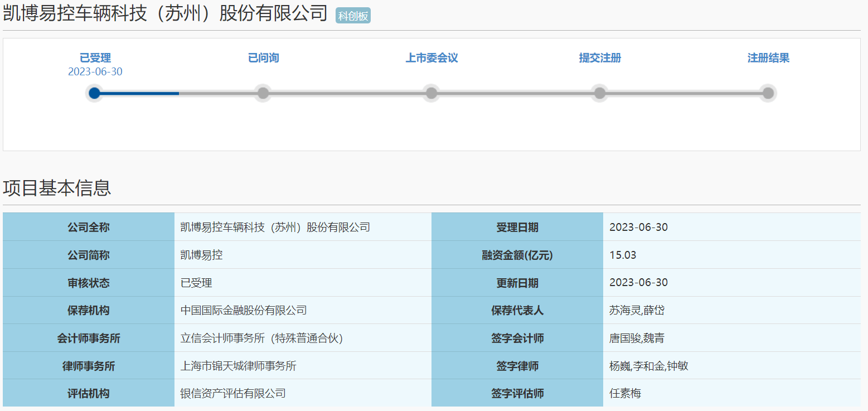Click the 苏海灵,薛岱 representatives value
Viewport: 868px width, 411px height.
pyautogui.click(x=637, y=311)
